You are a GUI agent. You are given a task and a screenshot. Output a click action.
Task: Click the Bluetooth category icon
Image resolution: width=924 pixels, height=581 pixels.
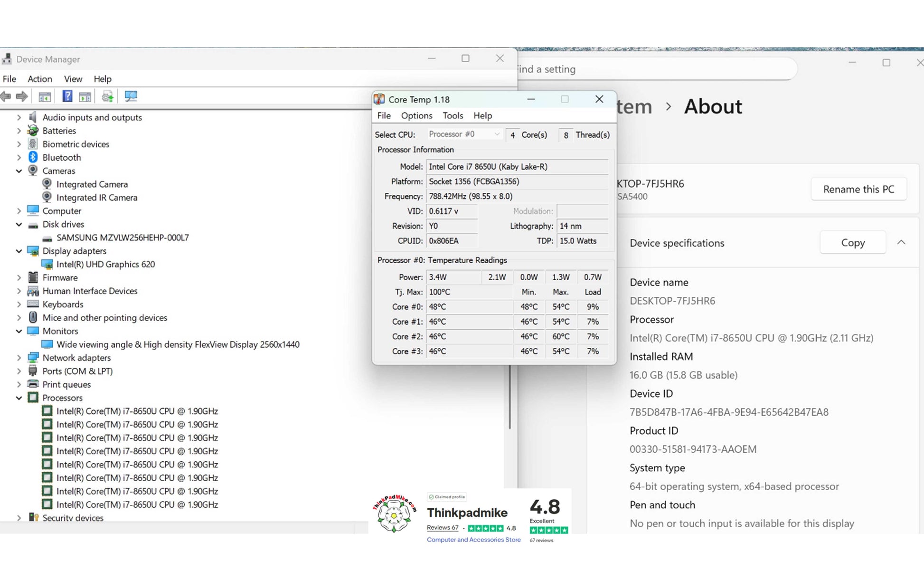[33, 157]
